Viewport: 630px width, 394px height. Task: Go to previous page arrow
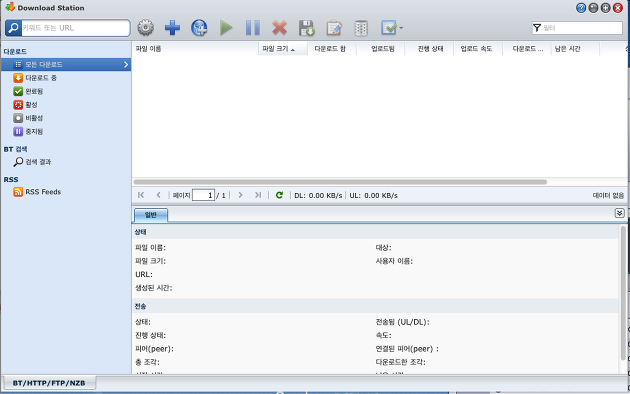(158, 195)
